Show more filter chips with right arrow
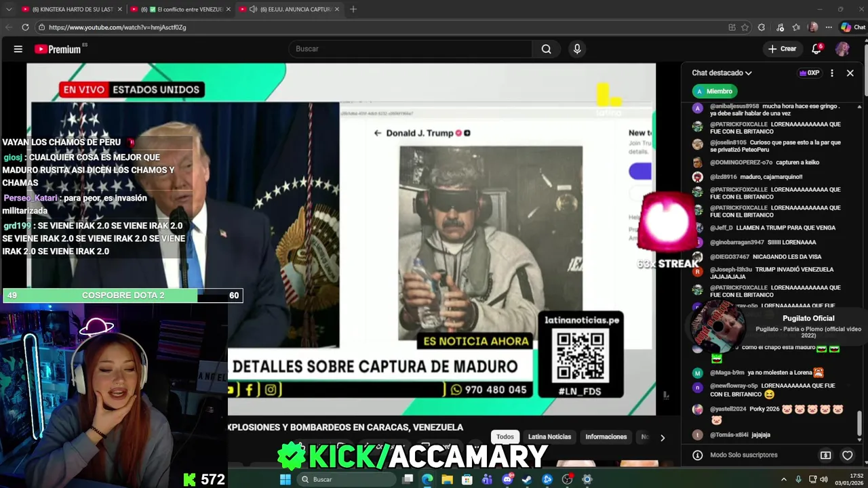Image resolution: width=868 pixels, height=488 pixels. 663,437
